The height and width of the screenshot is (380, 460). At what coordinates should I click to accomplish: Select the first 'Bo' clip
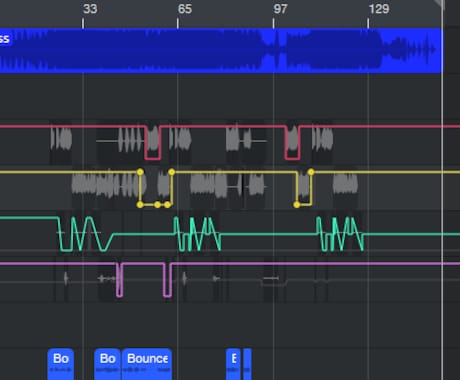tap(61, 364)
